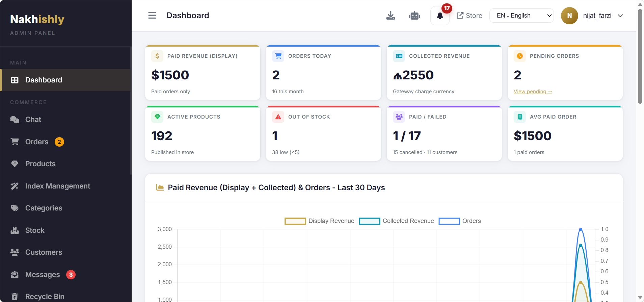The height and width of the screenshot is (302, 644).
Task: Click the Customers people icon in sidebar
Action: click(x=15, y=252)
